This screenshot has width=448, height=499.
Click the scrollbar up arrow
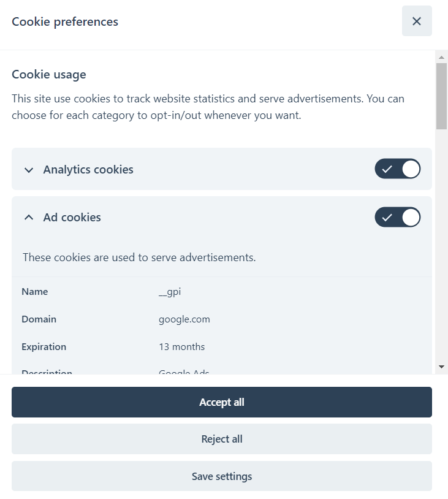(441, 57)
